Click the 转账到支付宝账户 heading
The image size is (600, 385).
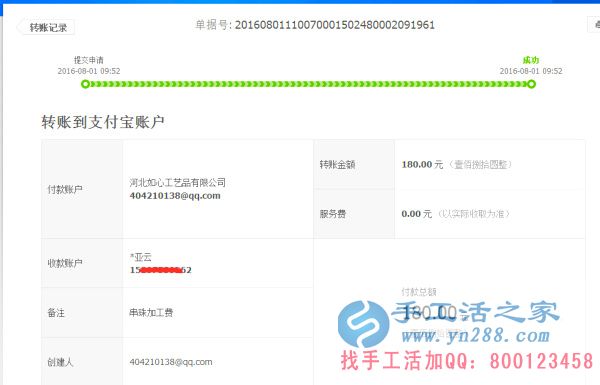pos(103,122)
